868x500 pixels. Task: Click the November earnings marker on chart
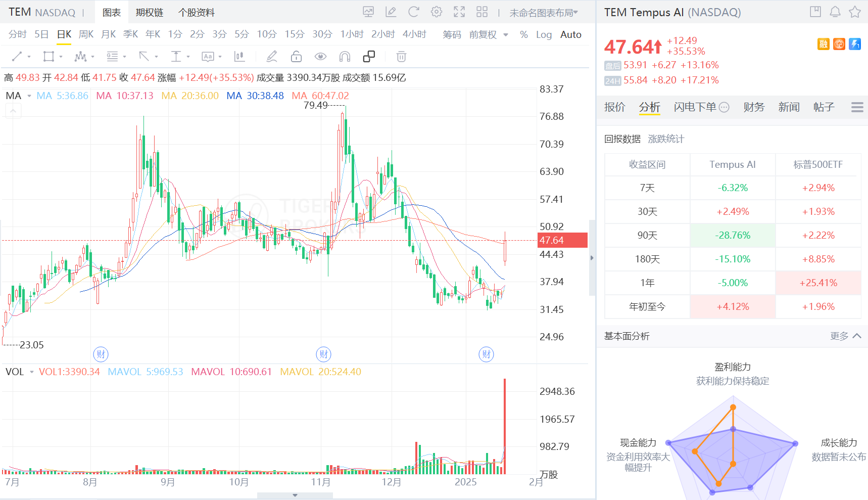pos(323,354)
